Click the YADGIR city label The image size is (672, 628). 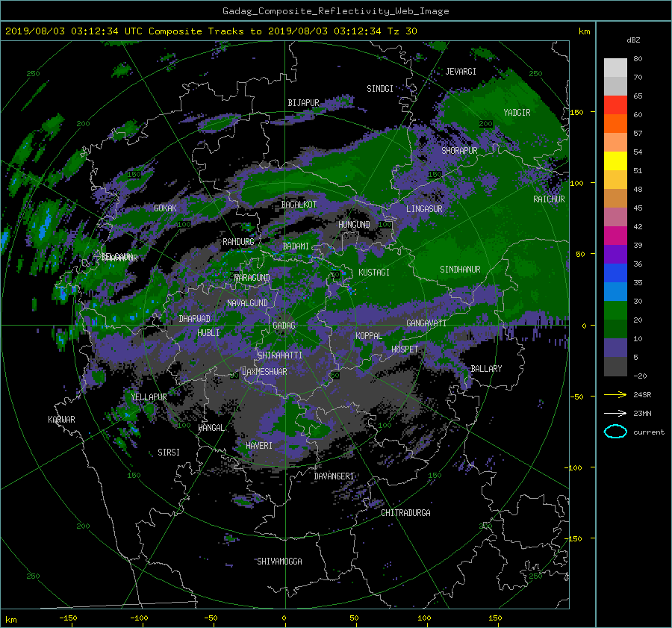517,113
